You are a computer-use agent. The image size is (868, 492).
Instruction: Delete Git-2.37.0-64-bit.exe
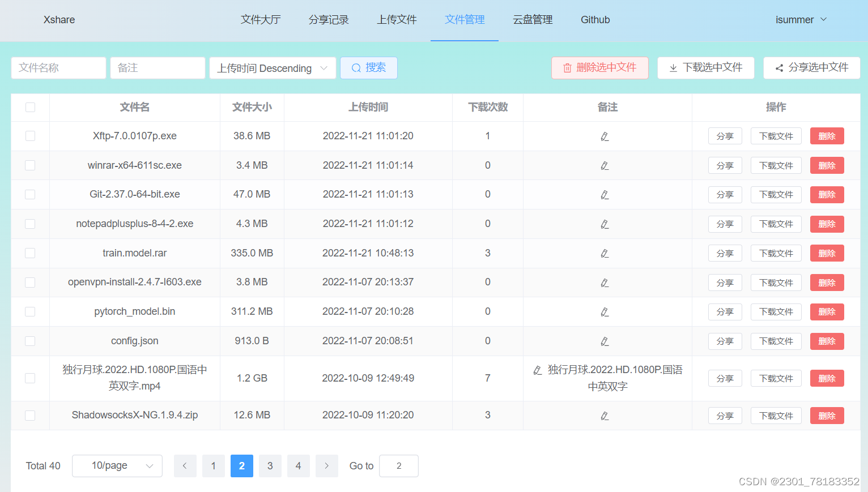coord(827,195)
